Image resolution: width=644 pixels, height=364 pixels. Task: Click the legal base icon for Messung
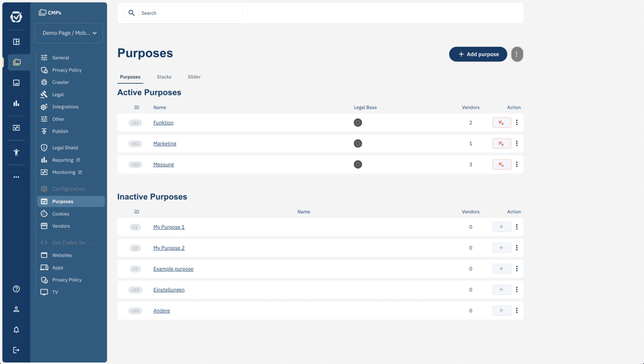pos(358,164)
